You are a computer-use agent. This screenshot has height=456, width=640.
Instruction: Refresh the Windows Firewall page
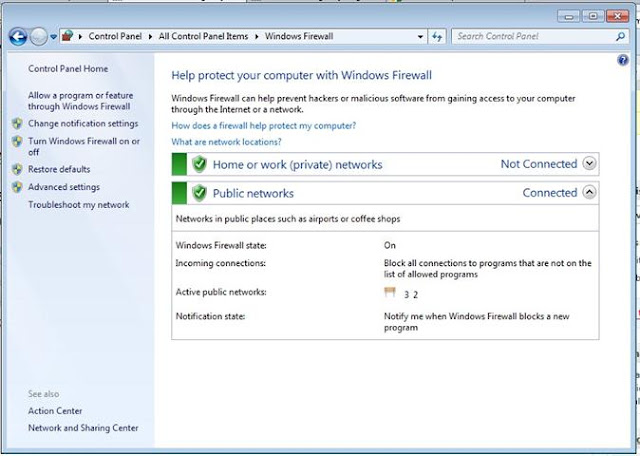437,37
